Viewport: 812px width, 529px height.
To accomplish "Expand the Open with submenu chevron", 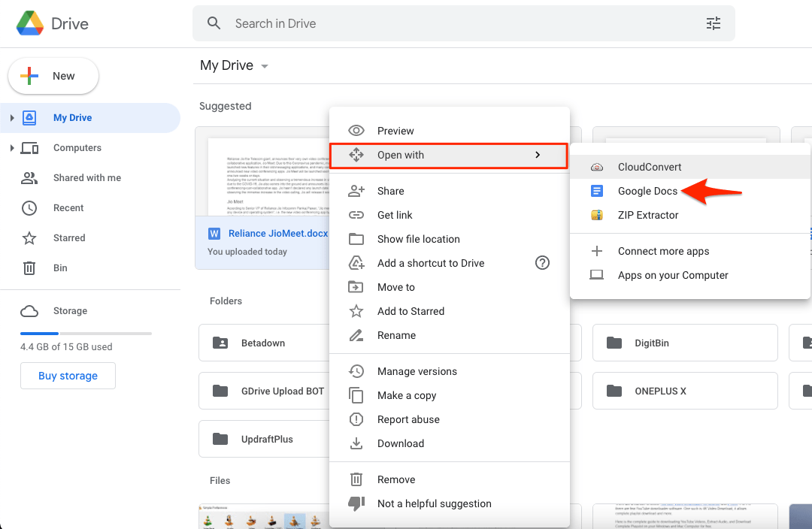I will click(538, 154).
